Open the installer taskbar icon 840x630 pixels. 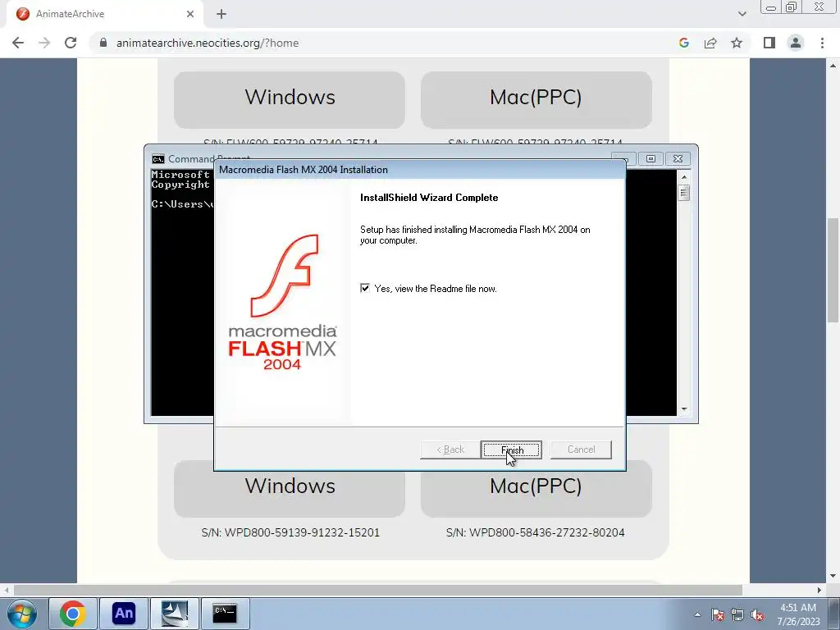(x=175, y=614)
